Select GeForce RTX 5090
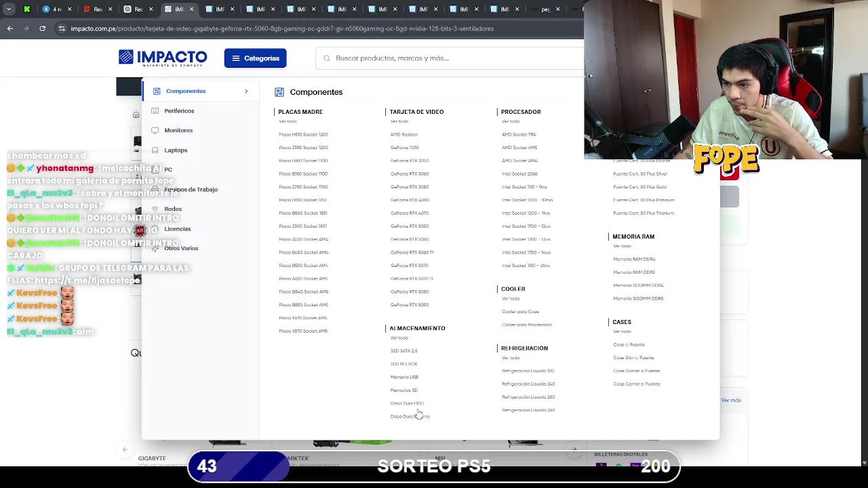The width and height of the screenshot is (868, 488). pos(410,305)
